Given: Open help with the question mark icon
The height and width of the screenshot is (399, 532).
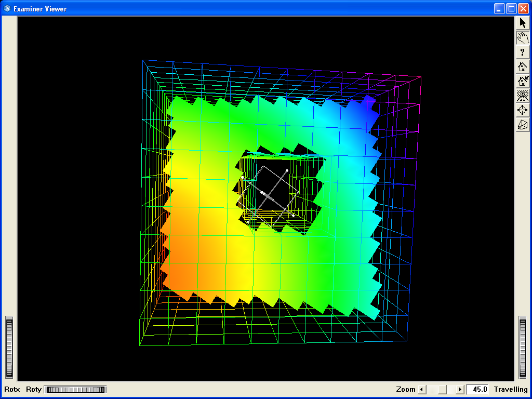Looking at the screenshot, I should coord(523,52).
